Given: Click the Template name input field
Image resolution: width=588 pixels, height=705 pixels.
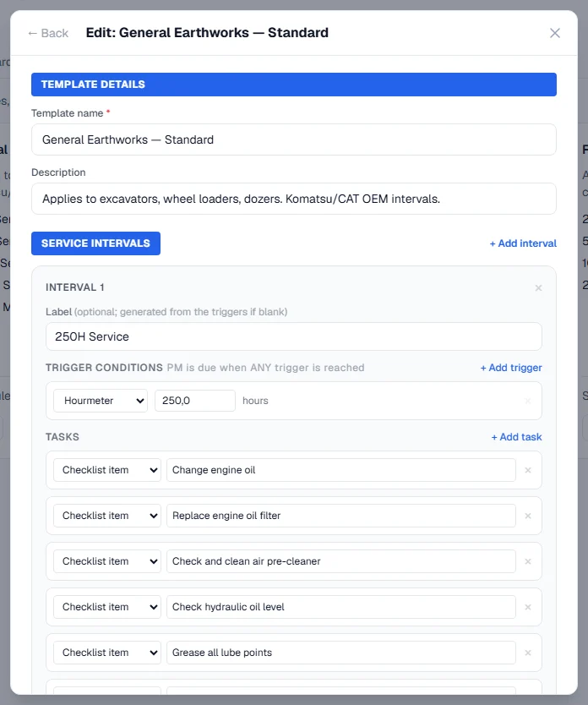Looking at the screenshot, I should pyautogui.click(x=294, y=139).
